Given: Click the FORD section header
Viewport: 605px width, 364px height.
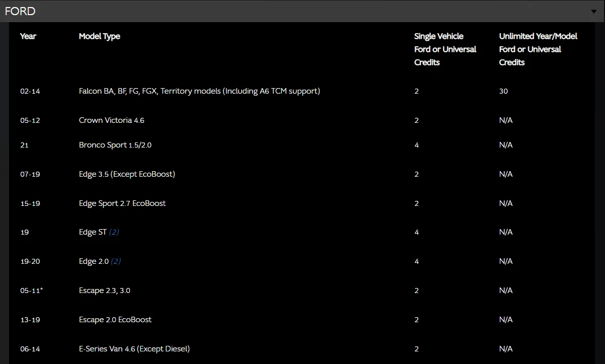Looking at the screenshot, I should click(302, 11).
